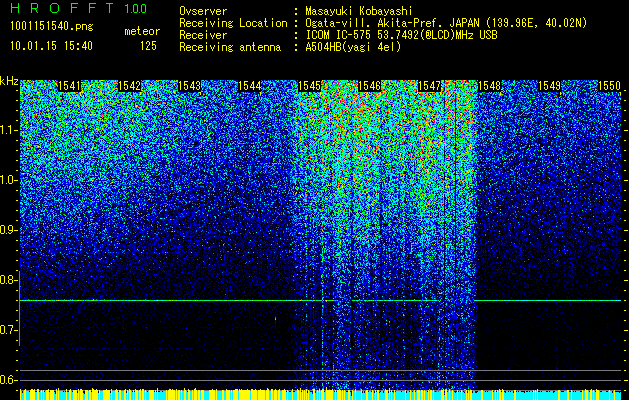Click the 0.6 kHz axis label

(8, 380)
